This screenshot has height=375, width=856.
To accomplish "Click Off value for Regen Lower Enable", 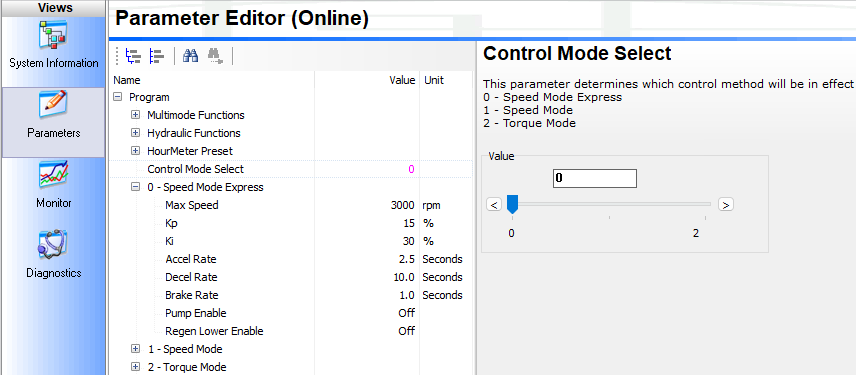I will click(407, 331).
